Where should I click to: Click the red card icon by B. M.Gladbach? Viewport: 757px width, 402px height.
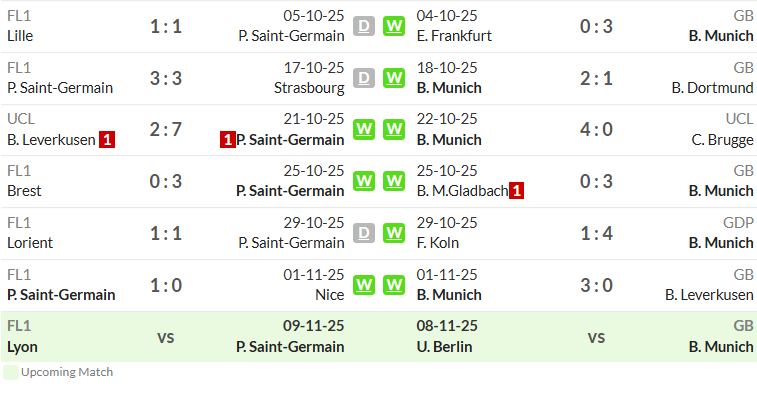click(x=516, y=191)
